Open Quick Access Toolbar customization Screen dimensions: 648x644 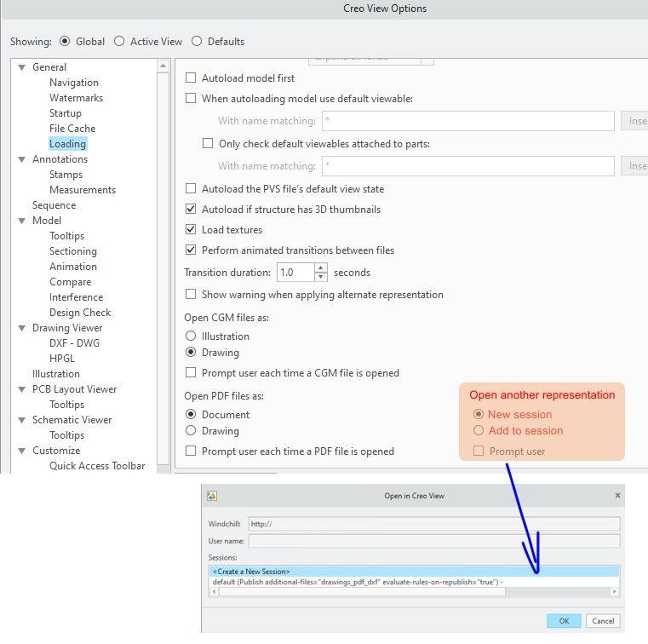97,466
